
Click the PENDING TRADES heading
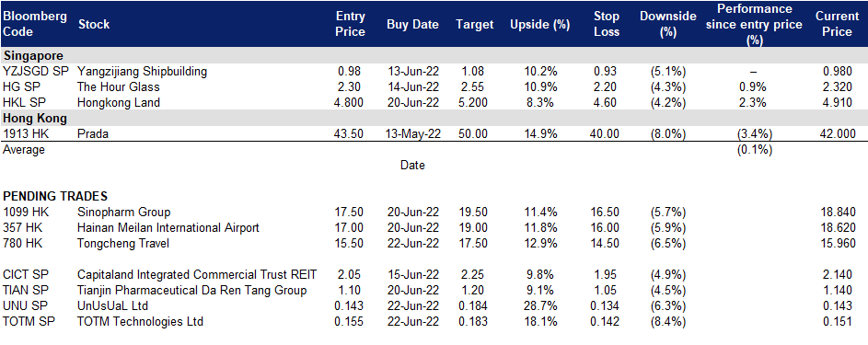tap(55, 196)
